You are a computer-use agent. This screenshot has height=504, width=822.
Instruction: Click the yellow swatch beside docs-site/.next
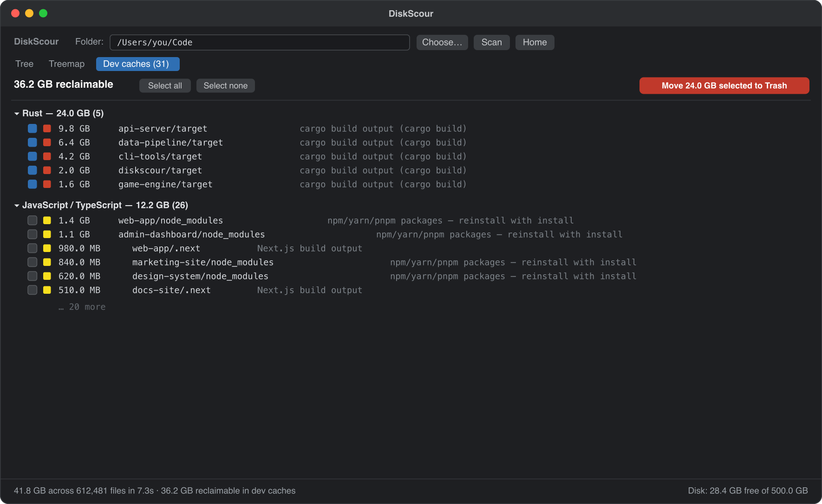(47, 290)
